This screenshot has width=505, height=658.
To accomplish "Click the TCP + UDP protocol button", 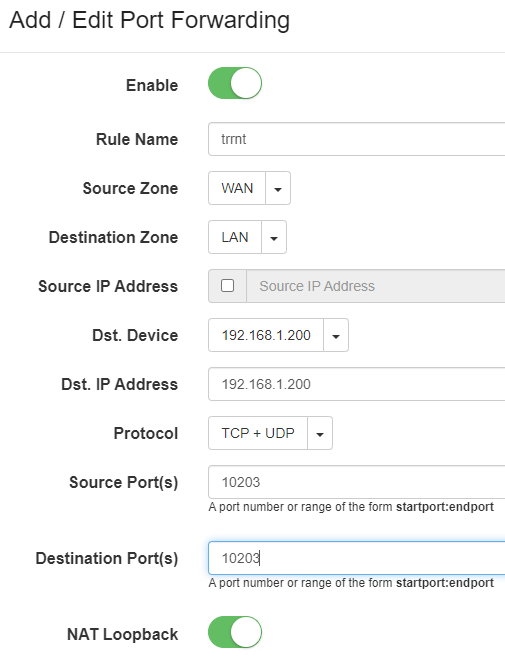I will click(258, 433).
